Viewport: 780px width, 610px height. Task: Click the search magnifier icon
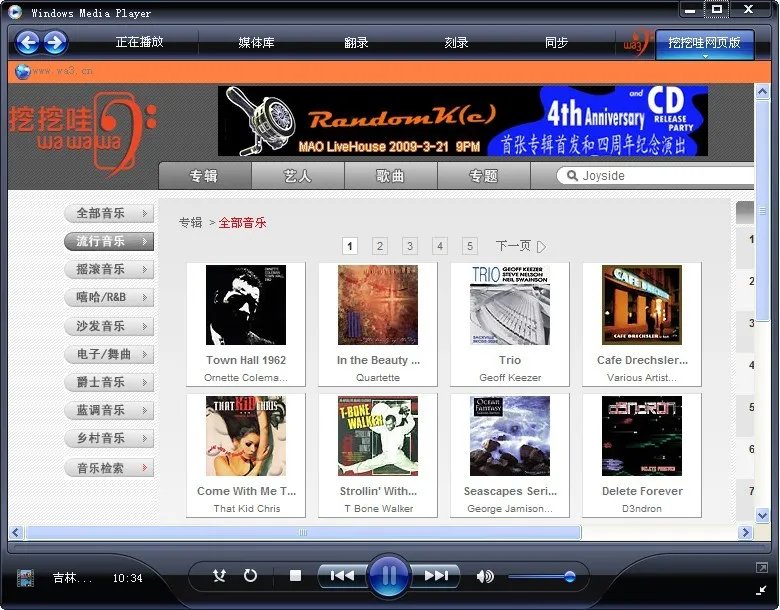point(572,176)
